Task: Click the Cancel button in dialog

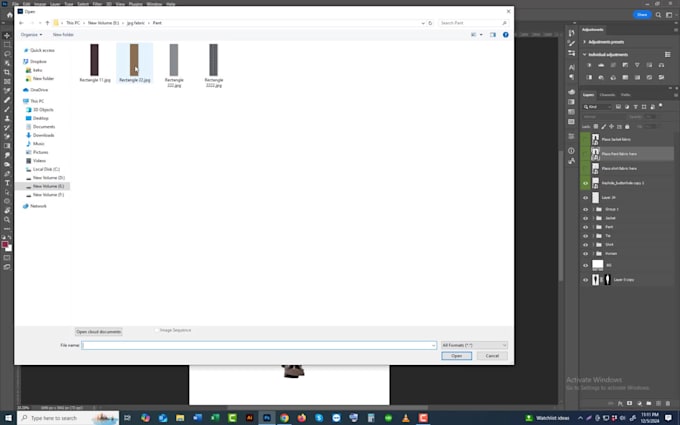Action: pos(492,356)
